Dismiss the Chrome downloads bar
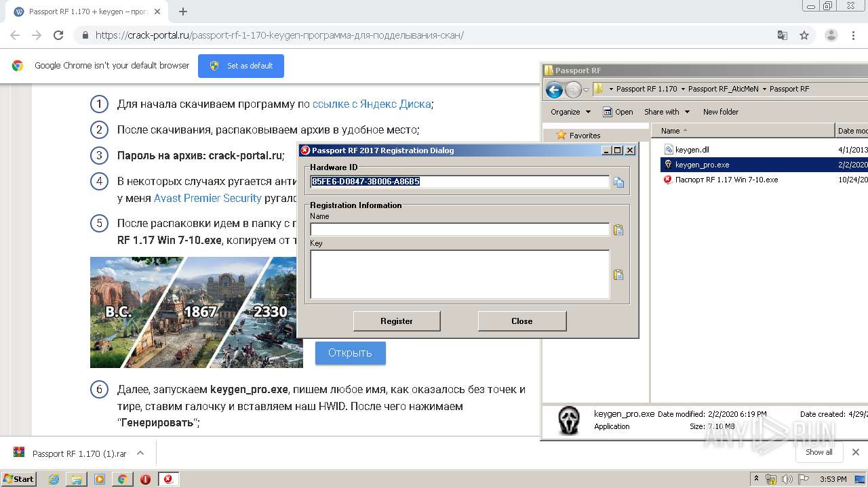The width and height of the screenshot is (868, 488). (855, 452)
